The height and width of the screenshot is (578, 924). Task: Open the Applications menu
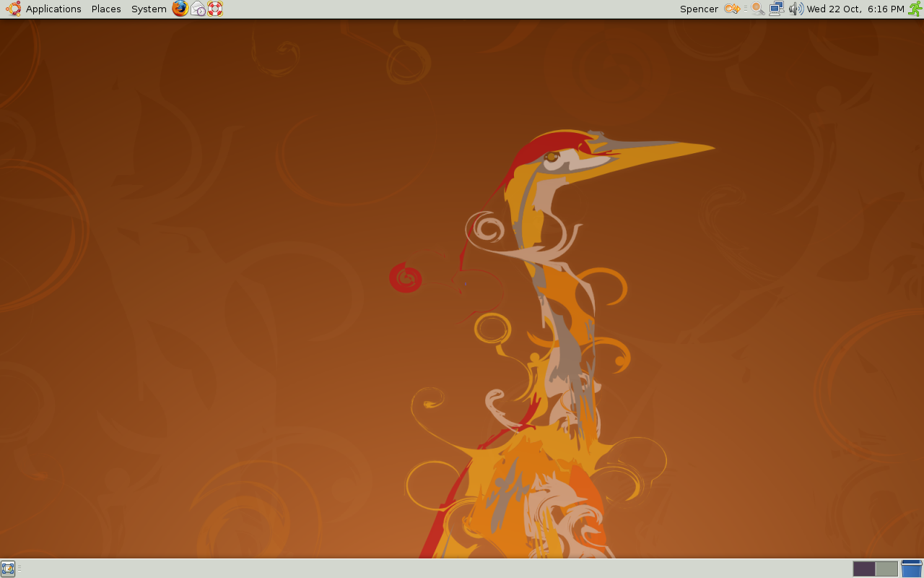[x=53, y=9]
